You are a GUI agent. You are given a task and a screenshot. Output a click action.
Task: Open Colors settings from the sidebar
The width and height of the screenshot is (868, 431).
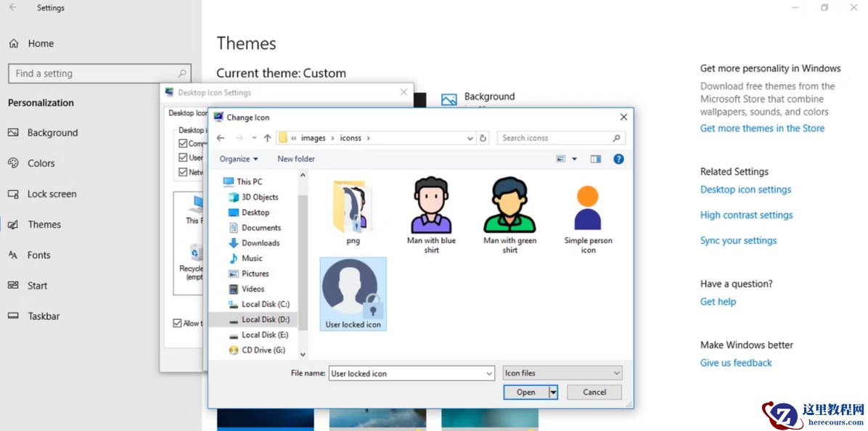(41, 163)
